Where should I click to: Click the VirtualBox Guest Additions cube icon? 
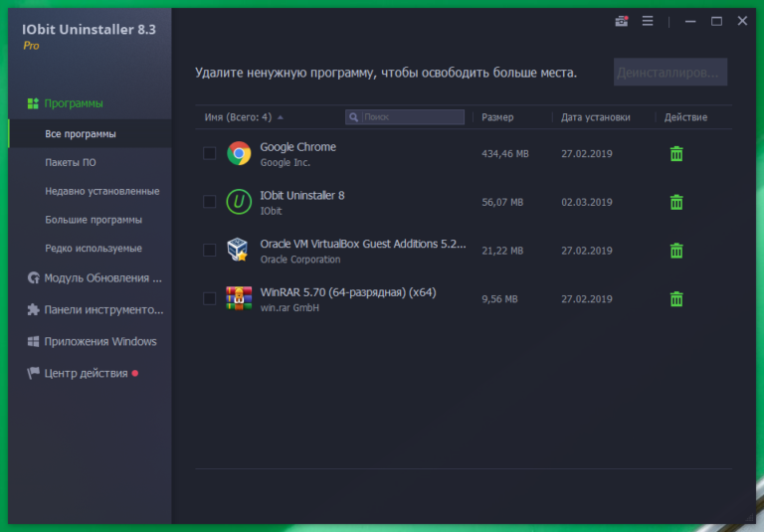[239, 250]
